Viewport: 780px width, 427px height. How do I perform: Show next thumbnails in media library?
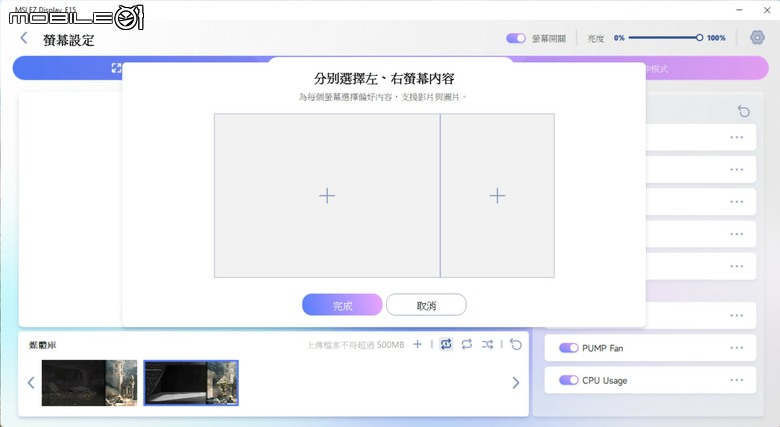(x=516, y=383)
